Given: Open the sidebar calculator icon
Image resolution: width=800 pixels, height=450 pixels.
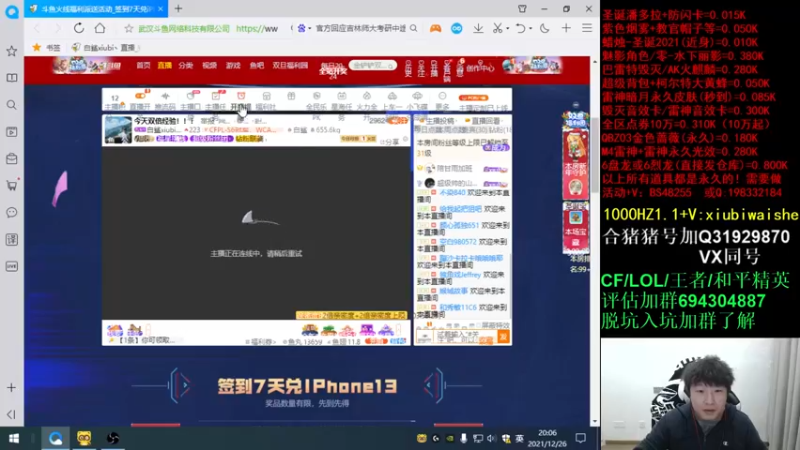Looking at the screenshot, I should tap(11, 239).
